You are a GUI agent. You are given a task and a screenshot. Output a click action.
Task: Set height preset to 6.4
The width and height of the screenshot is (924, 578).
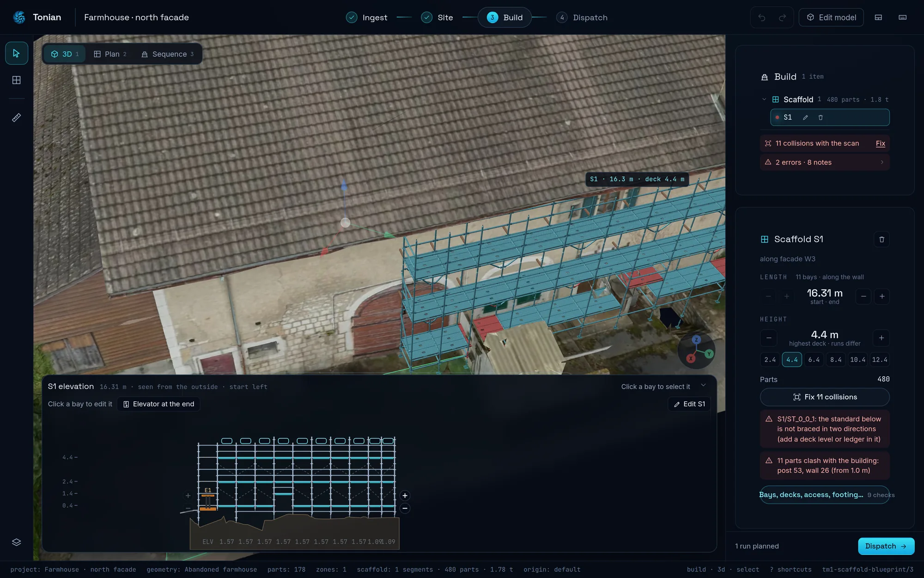pos(814,360)
